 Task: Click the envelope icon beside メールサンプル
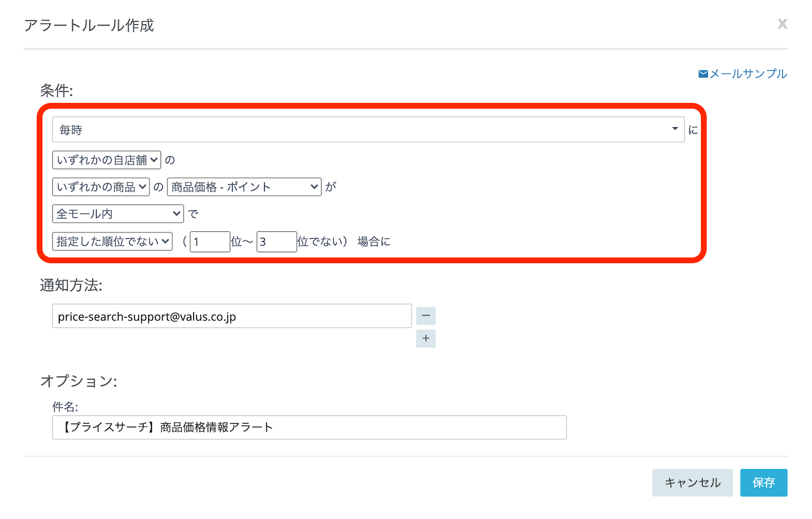(x=703, y=74)
